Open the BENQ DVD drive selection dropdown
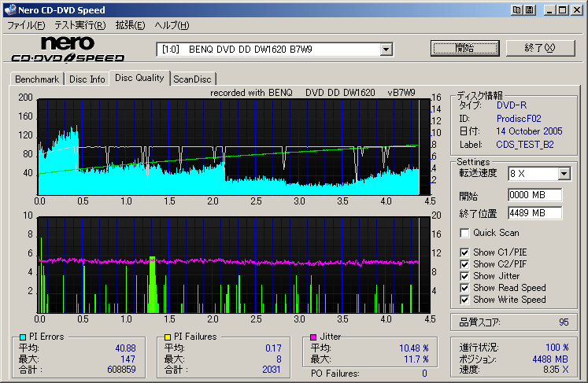 [x=386, y=50]
